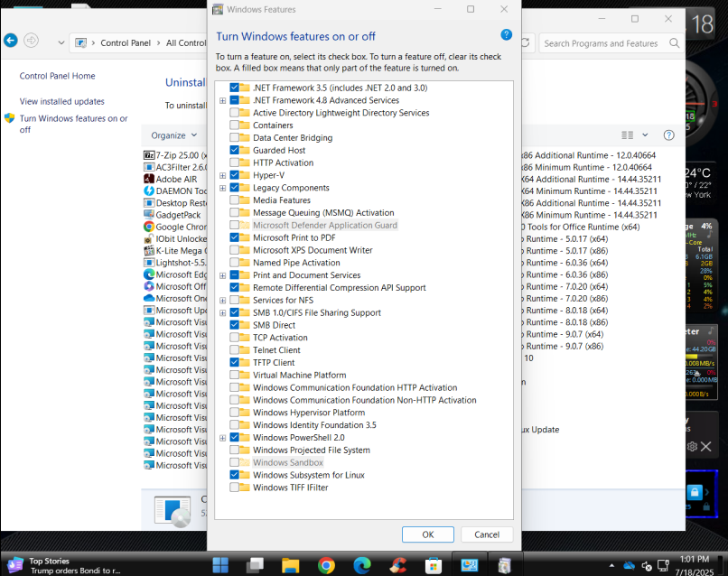Select the IObit Unlocker program icon

149,238
